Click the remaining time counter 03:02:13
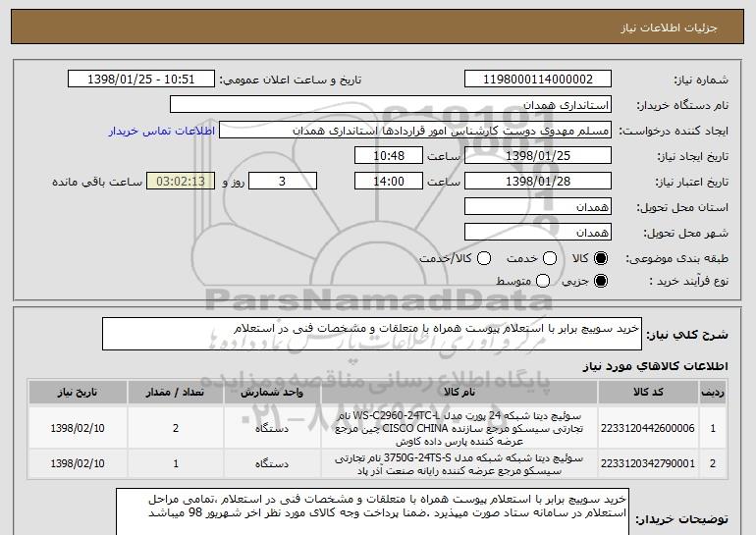This screenshot has height=535, width=756. coord(181,182)
